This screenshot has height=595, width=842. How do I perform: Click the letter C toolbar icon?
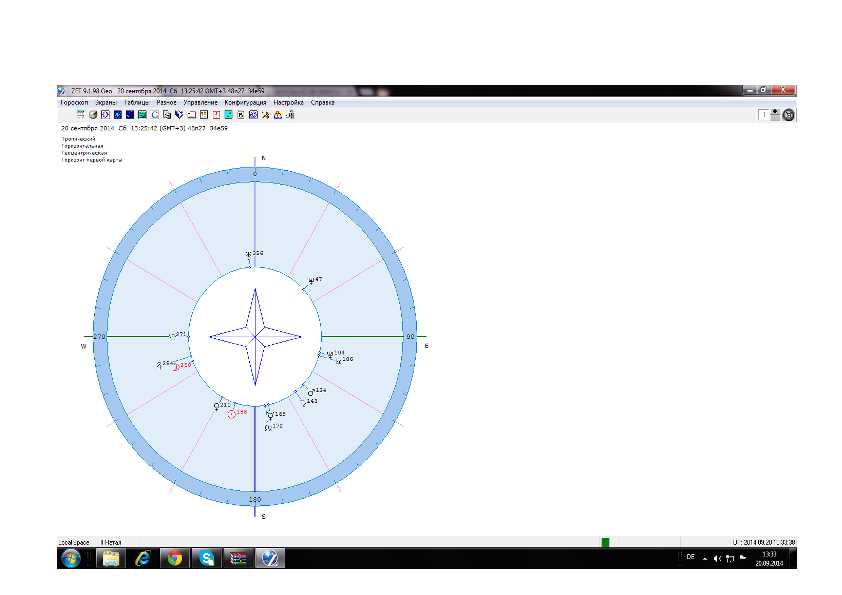154,115
